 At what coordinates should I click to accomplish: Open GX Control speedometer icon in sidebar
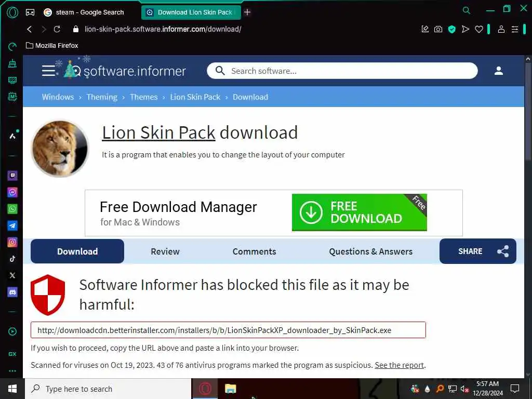tap(12, 46)
